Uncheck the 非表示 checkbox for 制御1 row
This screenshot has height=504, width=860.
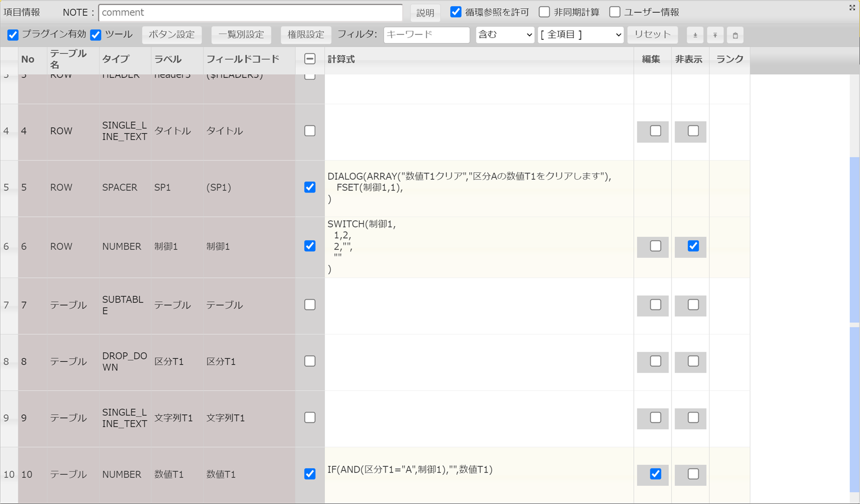click(x=693, y=246)
